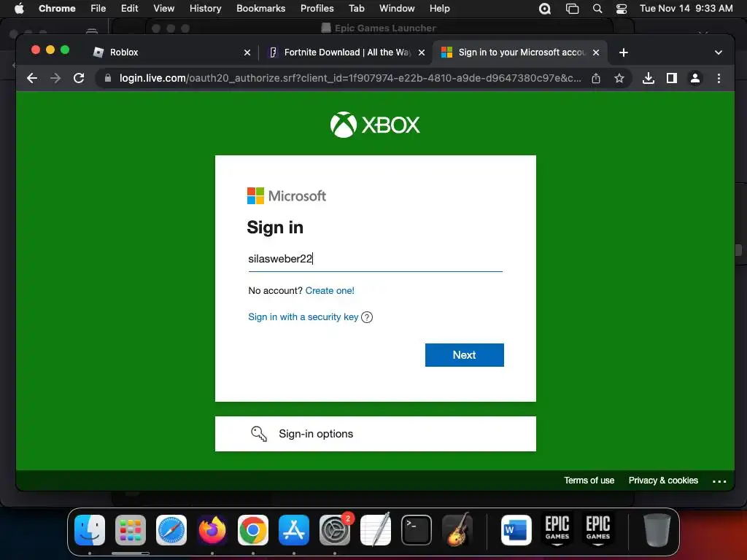Open the Profiles menu
Screen dimensions: 747x560
(x=317, y=9)
